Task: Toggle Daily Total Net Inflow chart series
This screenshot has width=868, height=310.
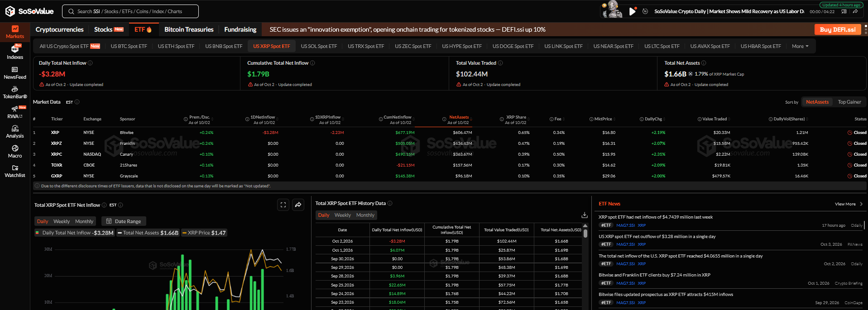Action: pyautogui.click(x=74, y=233)
